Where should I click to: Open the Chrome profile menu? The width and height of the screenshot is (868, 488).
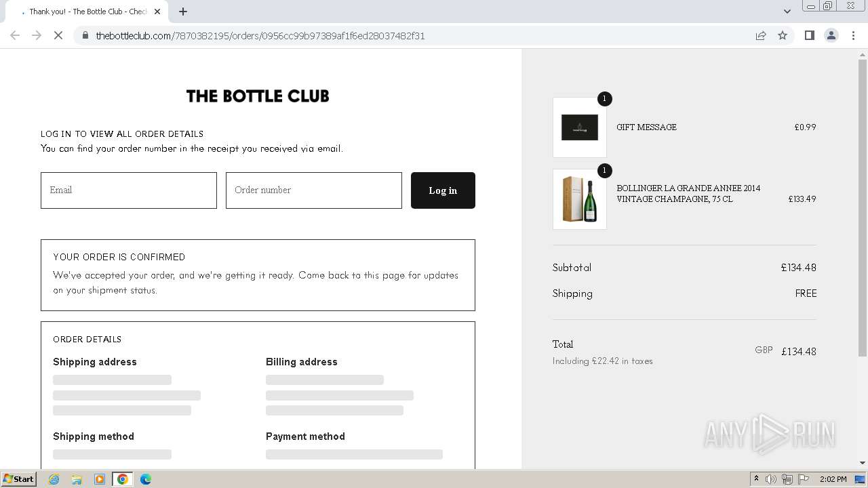click(831, 35)
